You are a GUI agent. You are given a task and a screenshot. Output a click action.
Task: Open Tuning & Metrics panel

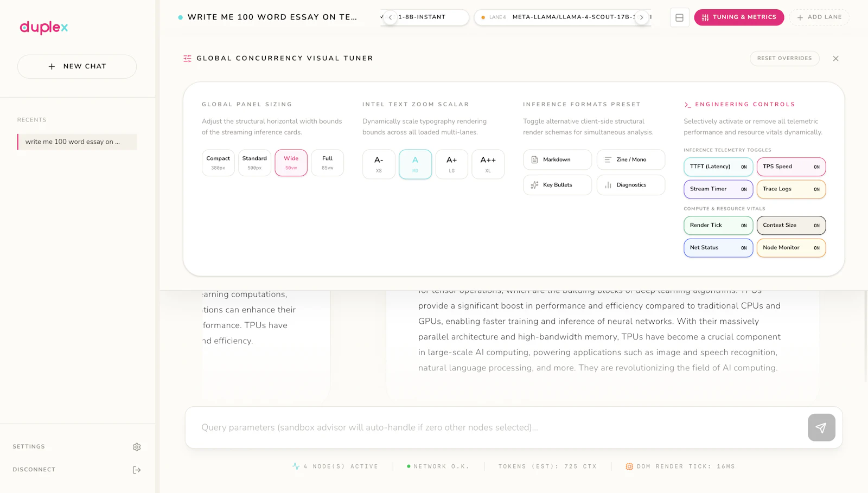point(739,17)
